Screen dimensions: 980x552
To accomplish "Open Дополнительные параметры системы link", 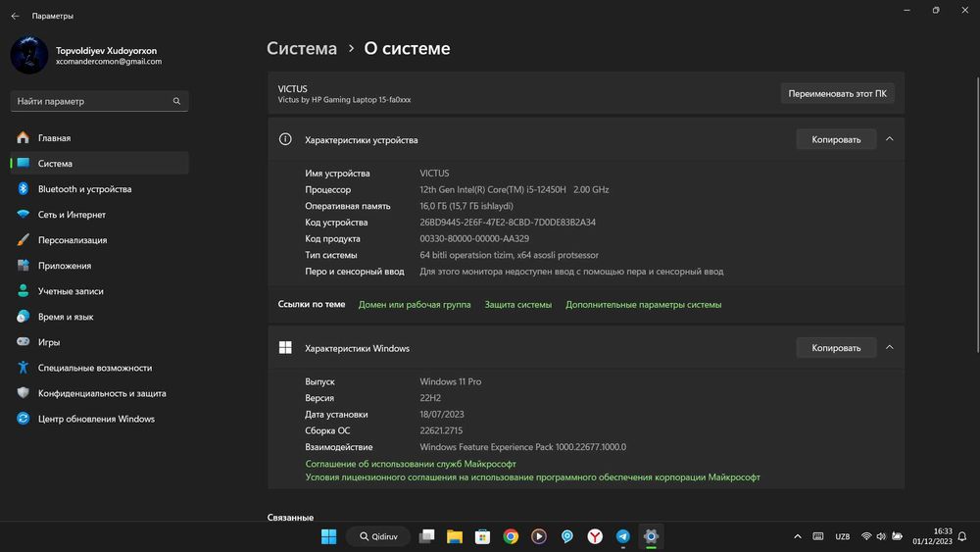I will click(x=643, y=305).
